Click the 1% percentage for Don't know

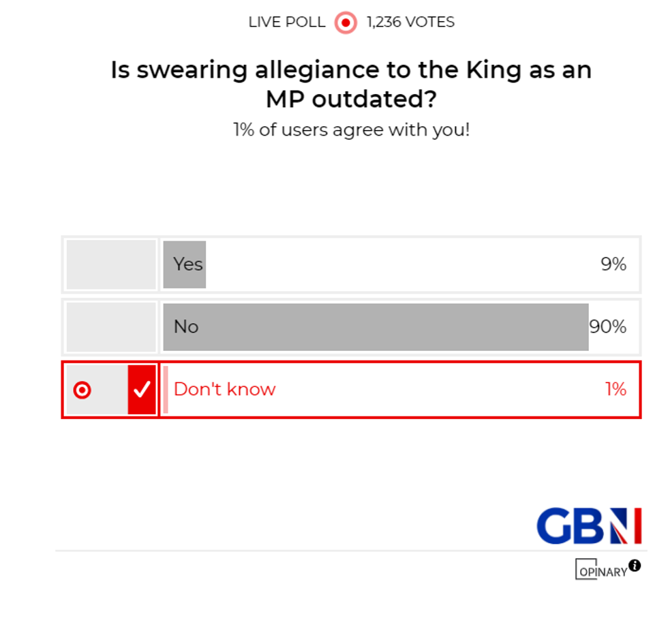click(x=616, y=390)
